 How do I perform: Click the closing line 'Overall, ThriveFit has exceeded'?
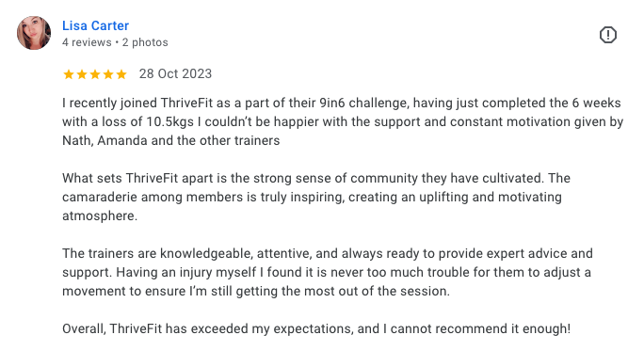316,328
